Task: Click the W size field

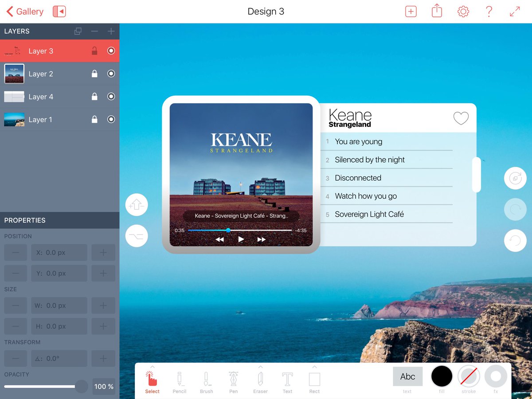Action: click(x=59, y=305)
